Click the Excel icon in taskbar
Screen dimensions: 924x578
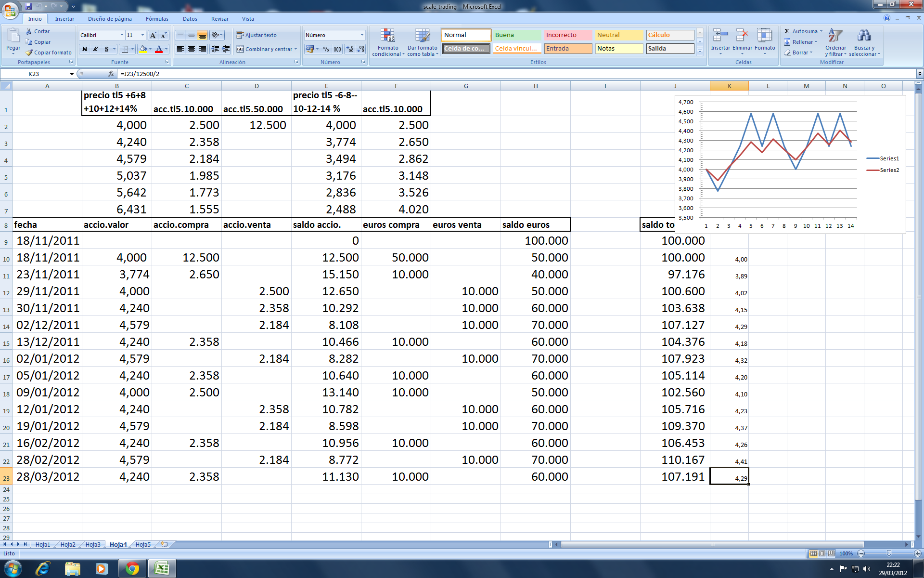[162, 568]
